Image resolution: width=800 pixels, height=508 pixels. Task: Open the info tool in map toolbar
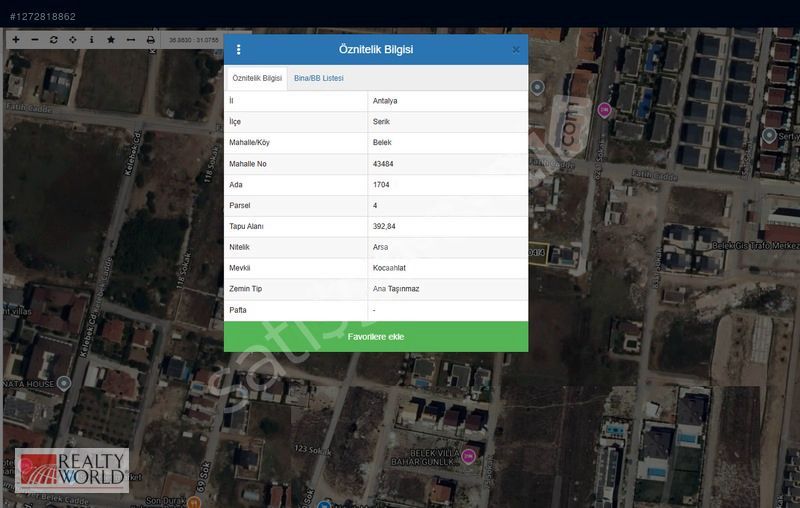click(91, 40)
